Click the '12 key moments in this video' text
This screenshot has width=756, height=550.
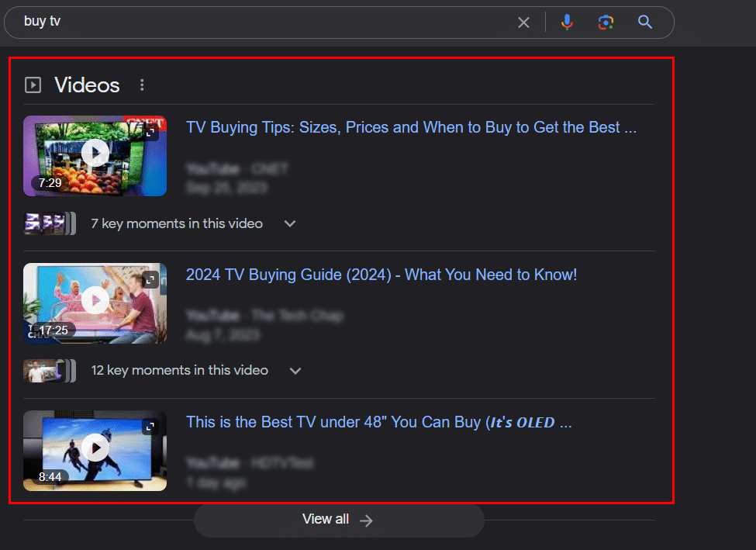(x=180, y=371)
